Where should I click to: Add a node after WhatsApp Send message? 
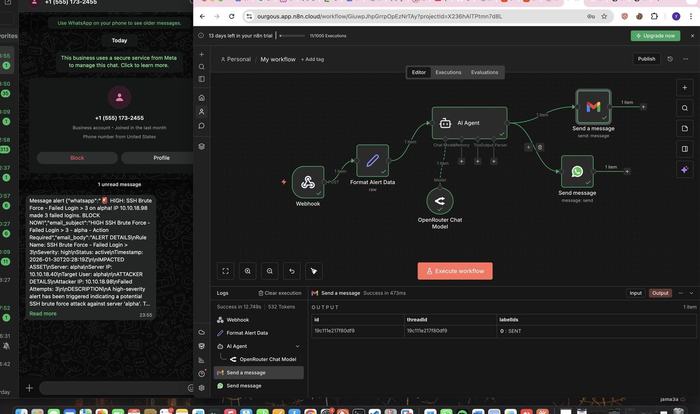click(627, 171)
